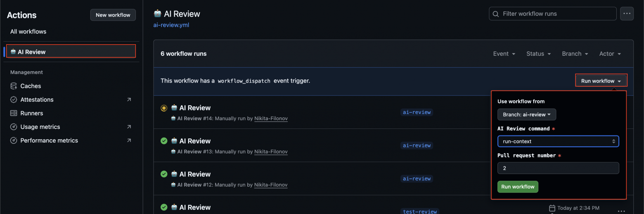
Task: Open Performance metrics in the sidebar
Action: (49, 140)
